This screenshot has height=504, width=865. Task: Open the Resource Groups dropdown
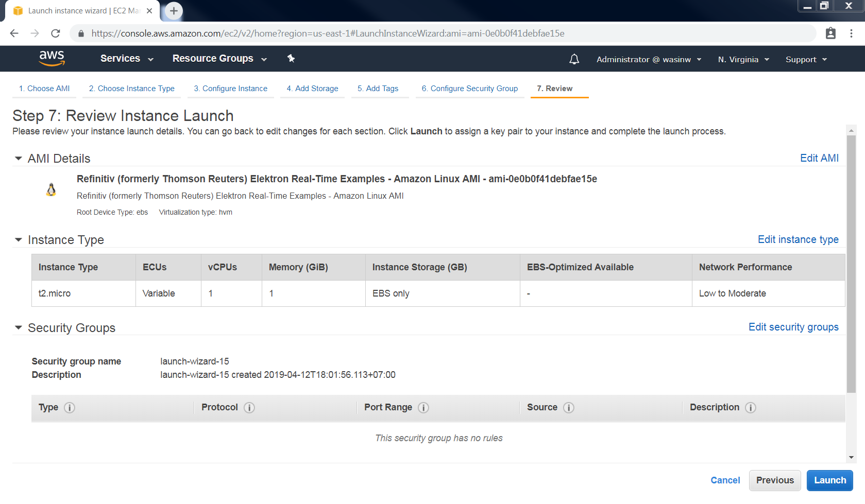(x=219, y=59)
